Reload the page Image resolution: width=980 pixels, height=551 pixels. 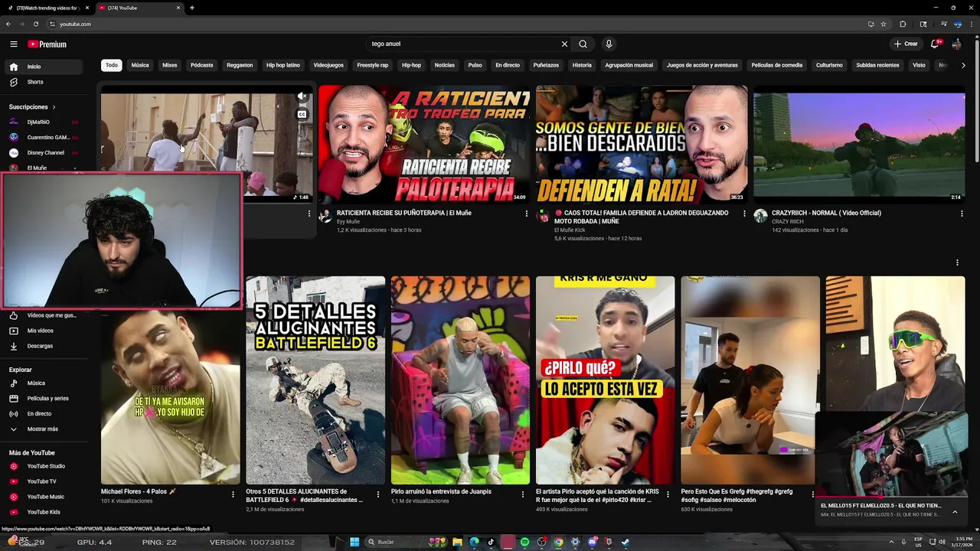coord(35,24)
